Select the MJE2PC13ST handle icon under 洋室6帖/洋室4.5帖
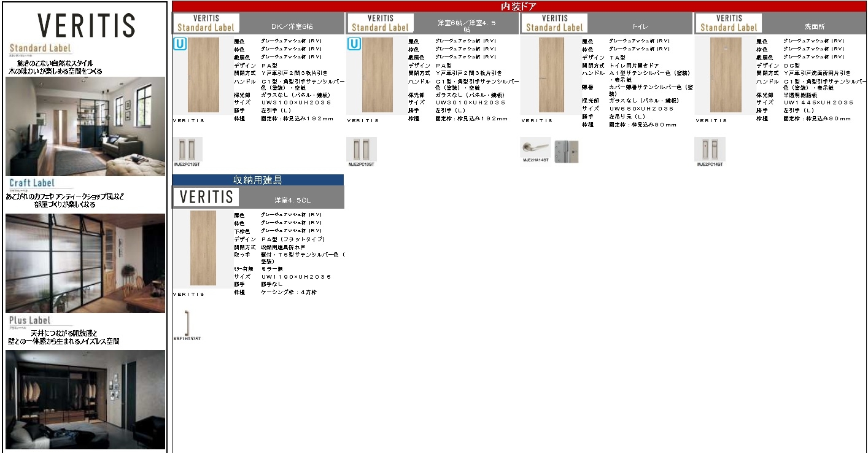The height and width of the screenshot is (453, 868). (x=362, y=149)
